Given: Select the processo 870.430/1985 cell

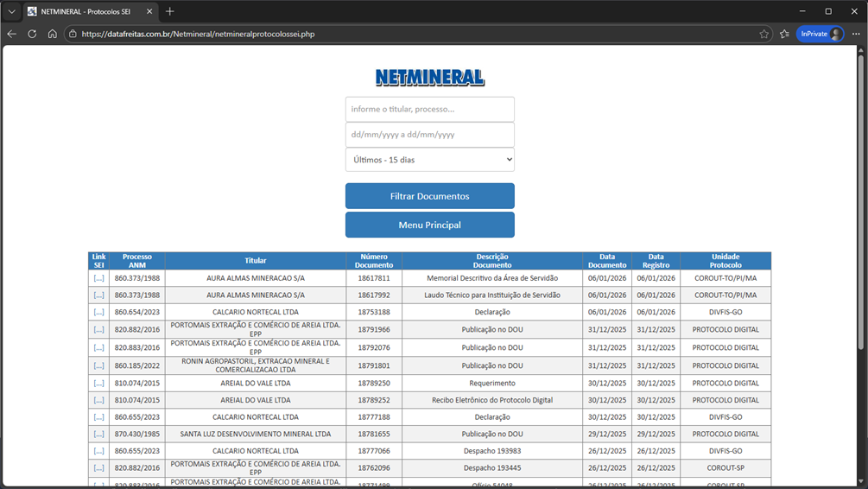Looking at the screenshot, I should 136,435.
